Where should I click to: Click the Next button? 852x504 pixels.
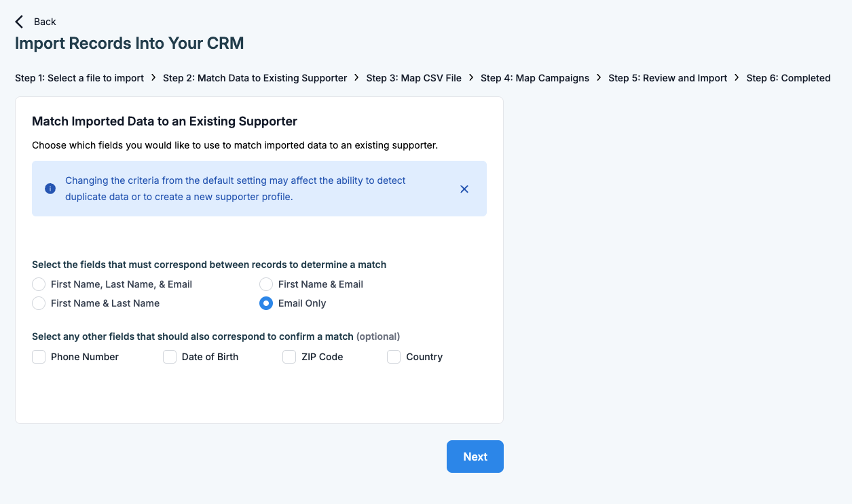tap(475, 457)
